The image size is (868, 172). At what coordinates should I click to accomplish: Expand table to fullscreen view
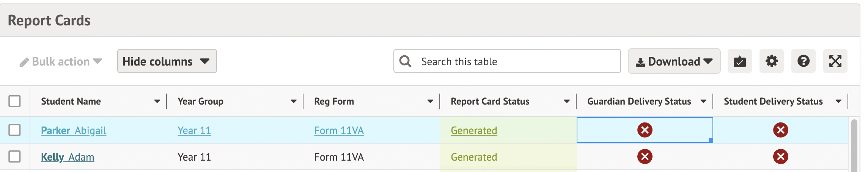(x=835, y=61)
